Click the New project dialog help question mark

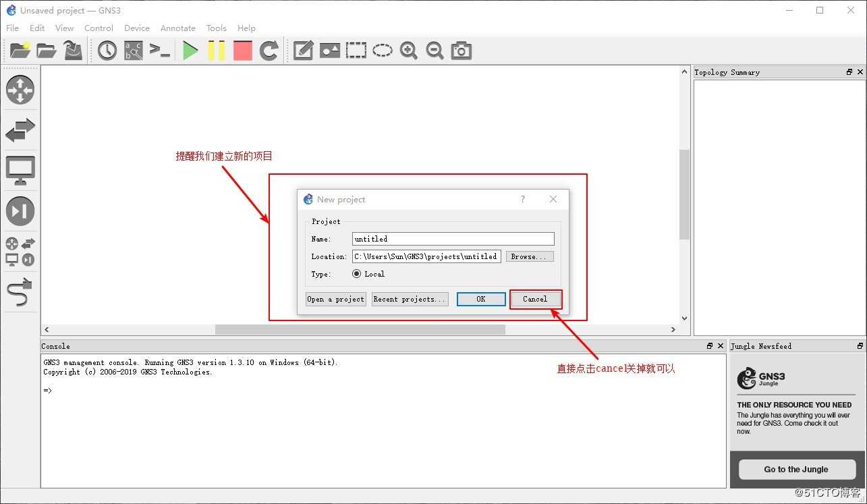pos(522,199)
